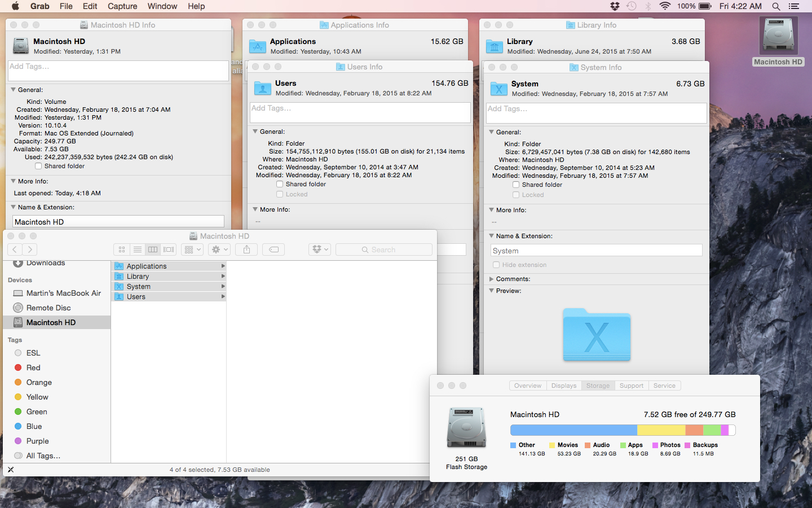Viewport: 812px width, 508px height.
Task: Toggle Hide extension in System Info
Action: click(x=496, y=265)
